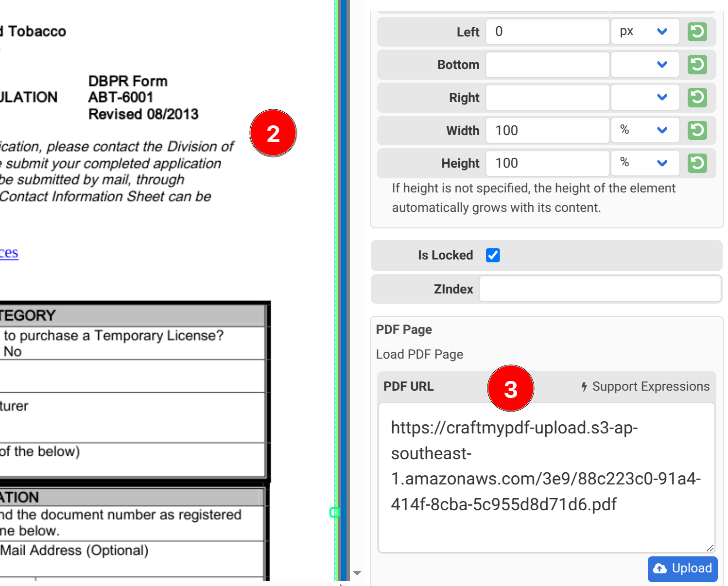Click the blue hyperlink in the PDF

click(x=9, y=253)
